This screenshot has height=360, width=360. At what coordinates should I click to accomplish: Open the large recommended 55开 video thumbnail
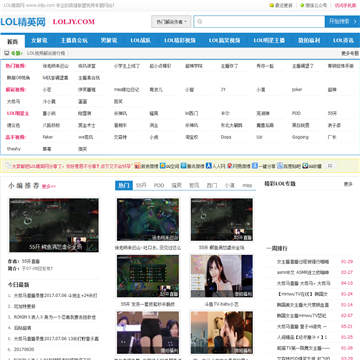click(54, 225)
